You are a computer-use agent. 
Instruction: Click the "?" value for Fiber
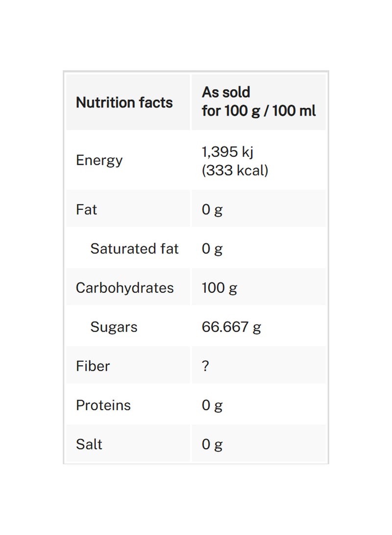coord(205,366)
